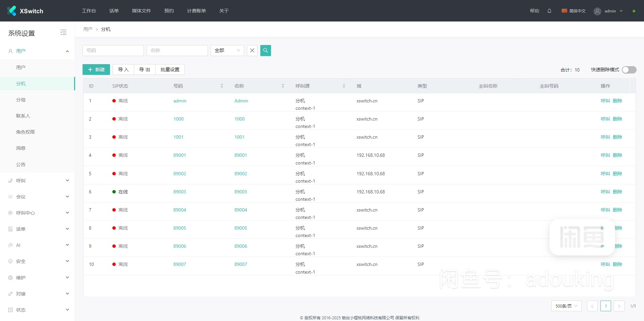Click 删除 for extension 89007
Image resolution: width=644 pixels, height=321 pixels.
(617, 264)
